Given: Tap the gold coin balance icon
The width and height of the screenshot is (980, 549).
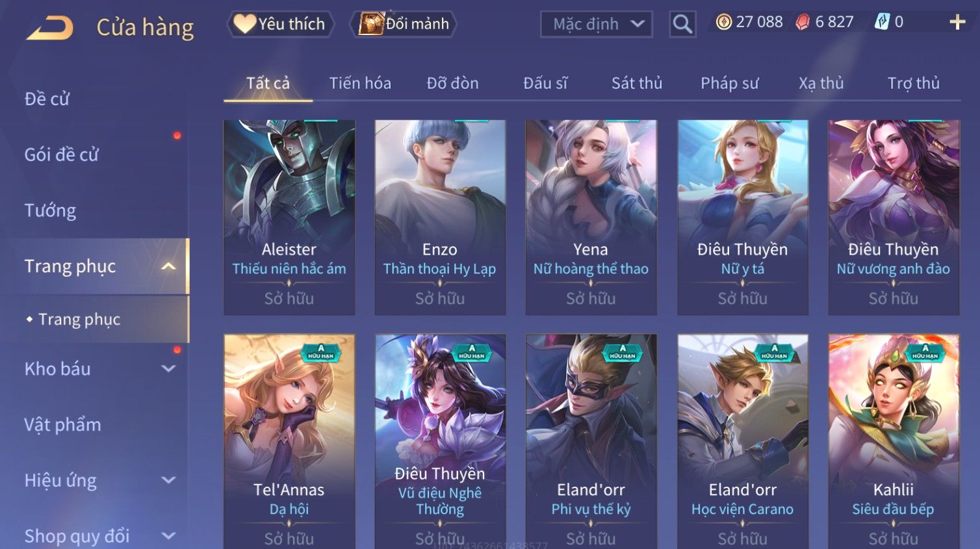Looking at the screenshot, I should [x=723, y=22].
